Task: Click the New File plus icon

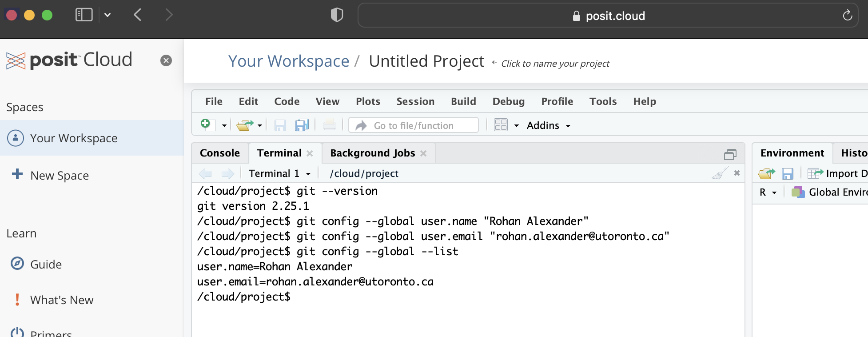Action: 206,124
